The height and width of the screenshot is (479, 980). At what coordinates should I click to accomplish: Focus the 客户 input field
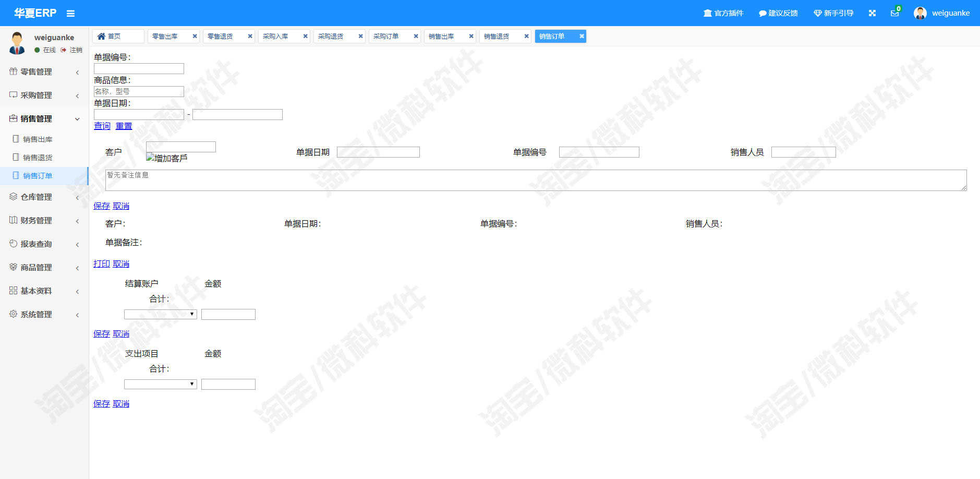click(x=181, y=147)
